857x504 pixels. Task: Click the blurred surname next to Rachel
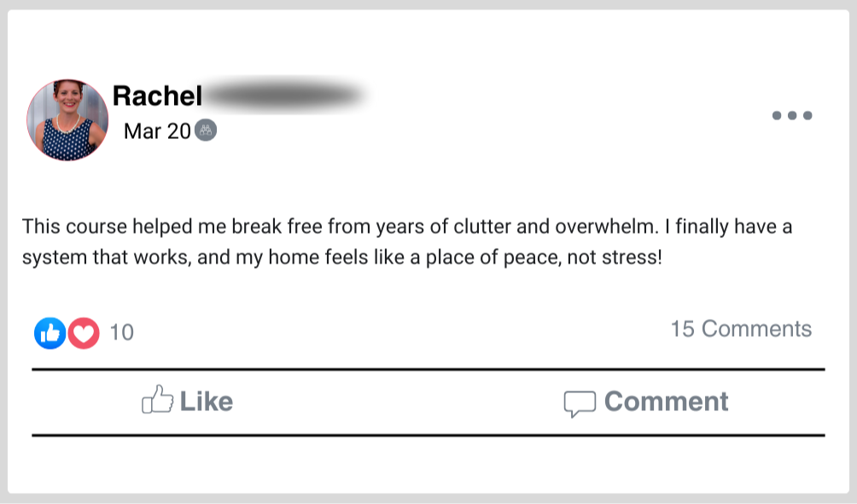(282, 96)
